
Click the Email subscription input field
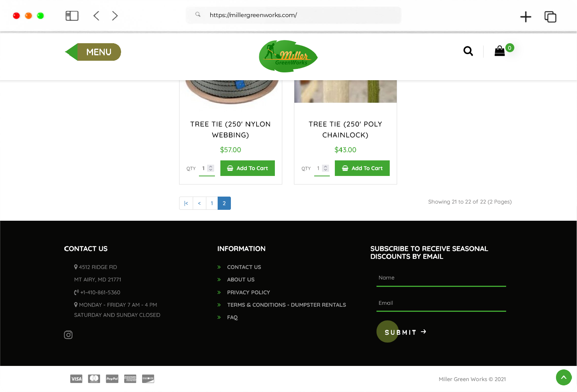click(x=441, y=303)
